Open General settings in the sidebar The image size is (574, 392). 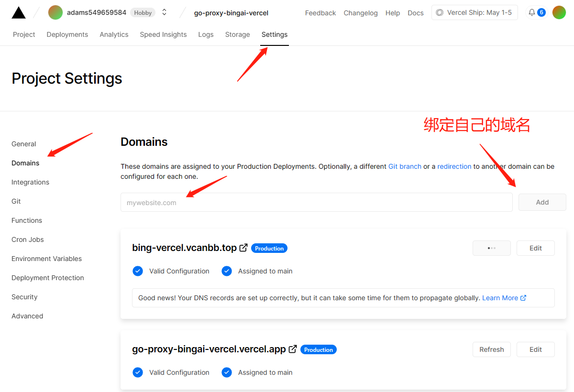[24, 144]
